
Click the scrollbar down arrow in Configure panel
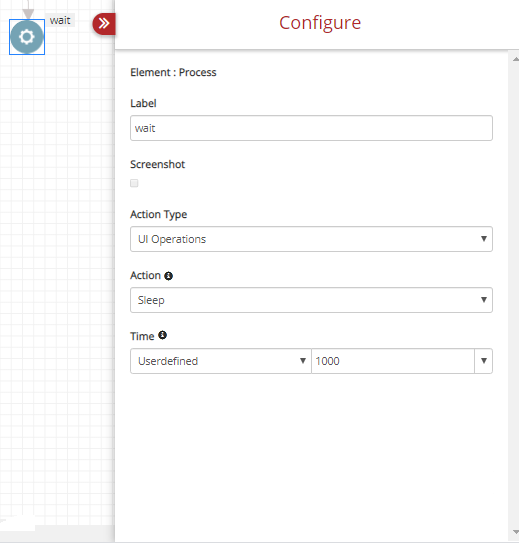pos(515,532)
